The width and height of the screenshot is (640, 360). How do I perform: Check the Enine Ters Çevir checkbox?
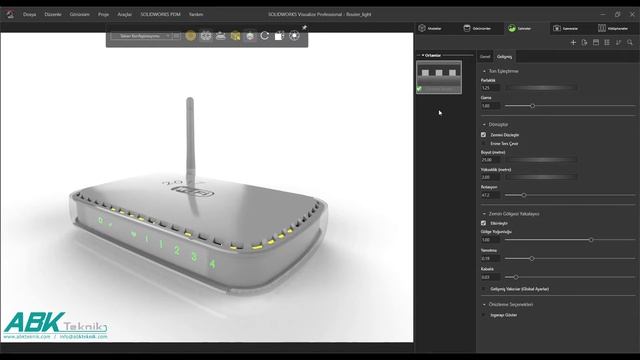click(x=484, y=144)
